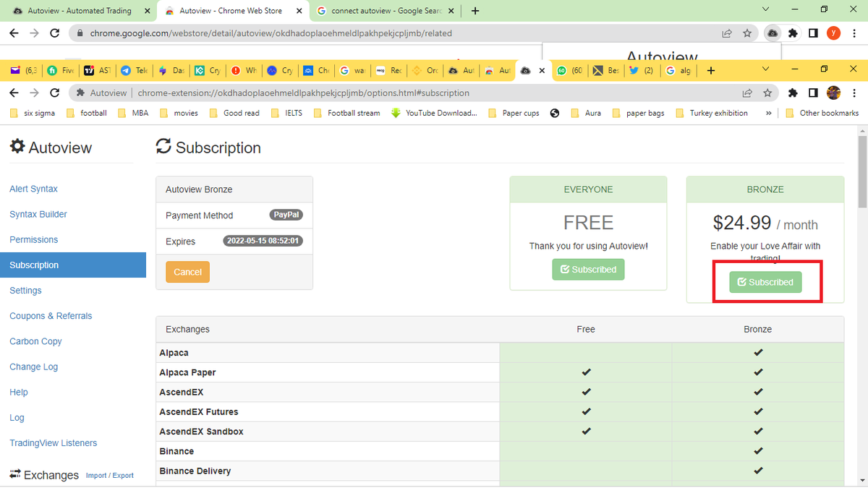Switch to the Twitter '(2)' tab
This screenshot has height=488, width=868.
click(x=641, y=71)
